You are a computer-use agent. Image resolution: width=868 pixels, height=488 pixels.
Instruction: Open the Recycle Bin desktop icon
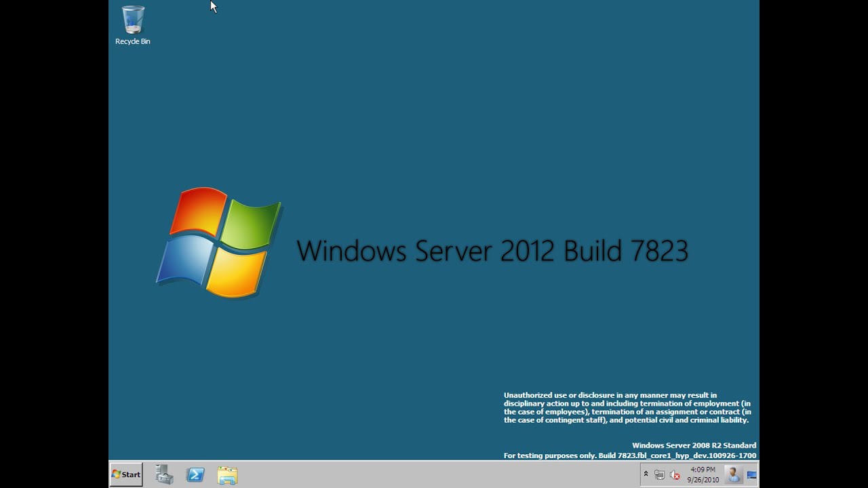(133, 26)
